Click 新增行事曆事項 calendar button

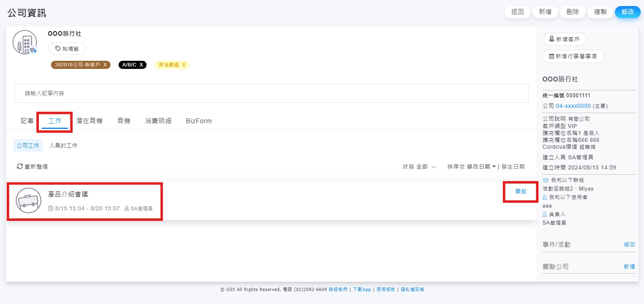click(x=573, y=56)
